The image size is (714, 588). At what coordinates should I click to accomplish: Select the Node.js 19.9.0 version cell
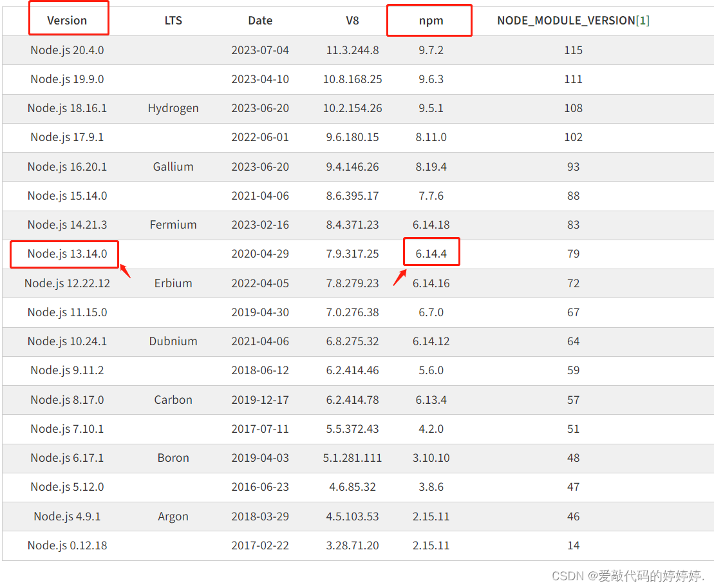tap(67, 79)
